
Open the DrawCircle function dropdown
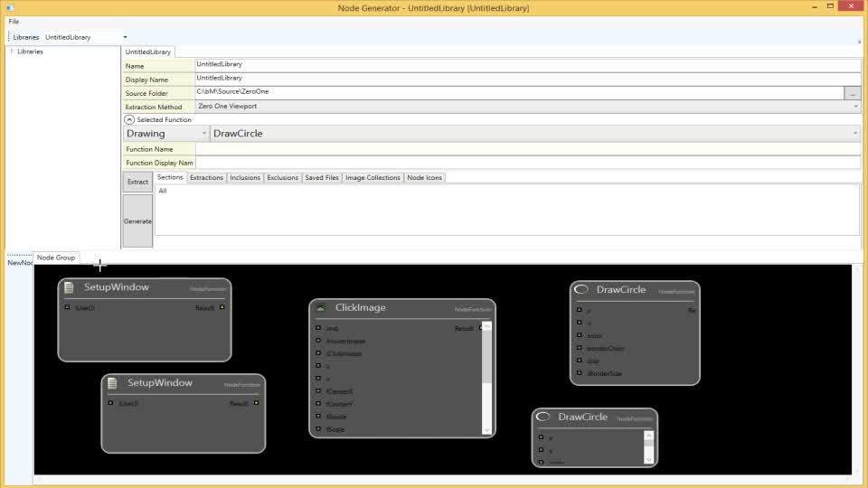coord(854,134)
